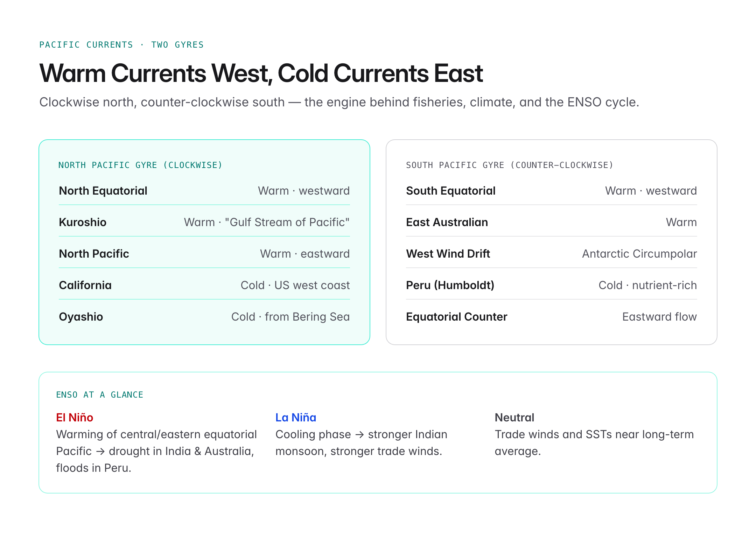Click the South Equatorial current name
The height and width of the screenshot is (560, 756).
tap(451, 191)
